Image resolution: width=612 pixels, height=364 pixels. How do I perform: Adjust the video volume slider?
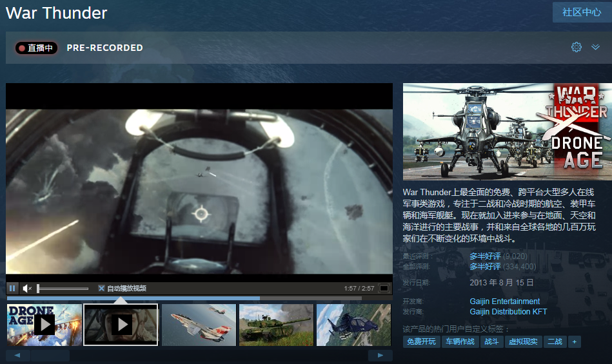coord(63,289)
